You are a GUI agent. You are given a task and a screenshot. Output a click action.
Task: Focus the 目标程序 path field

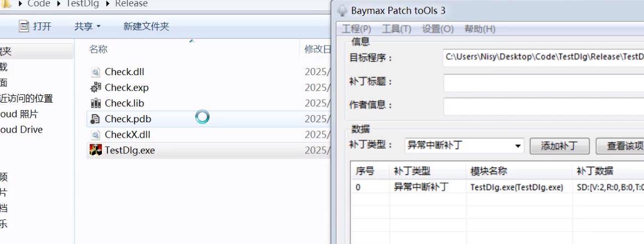point(543,58)
